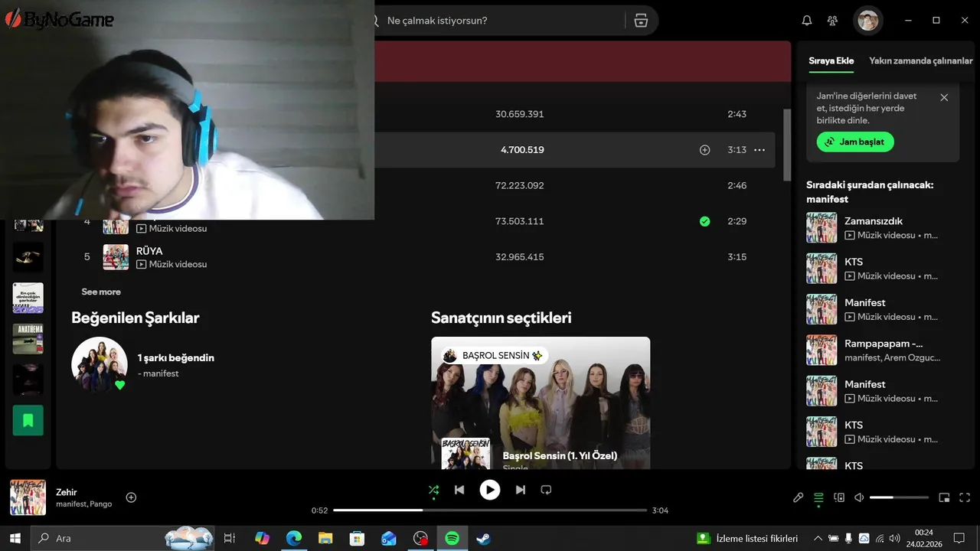The width and height of the screenshot is (980, 551).
Task: Enter full screen mode icon
Action: point(965,497)
